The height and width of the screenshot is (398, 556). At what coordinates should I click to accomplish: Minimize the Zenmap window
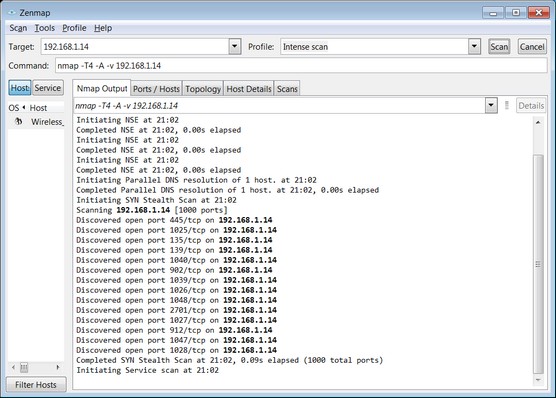pyautogui.click(x=493, y=13)
